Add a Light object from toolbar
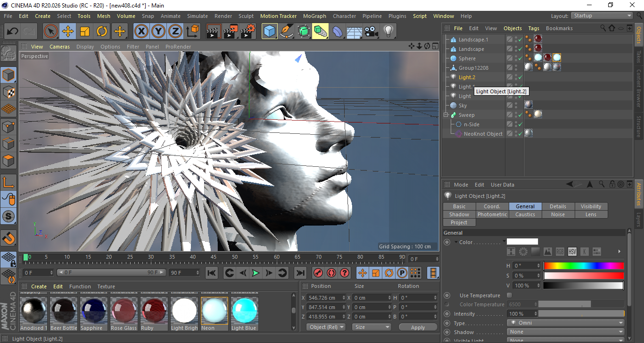 [388, 32]
